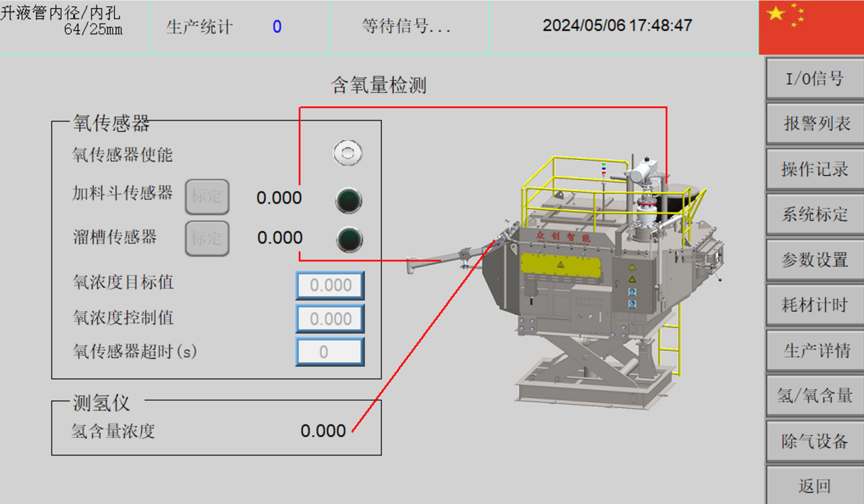This screenshot has width=864, height=504.
Task: Click the 溜槽传感器 indicator lamp
Action: point(350,239)
